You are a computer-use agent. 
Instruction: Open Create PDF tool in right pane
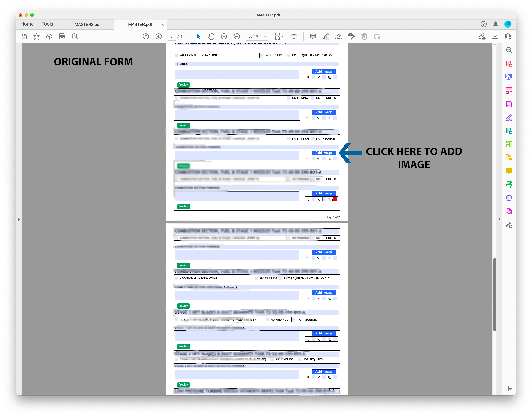[x=509, y=64]
